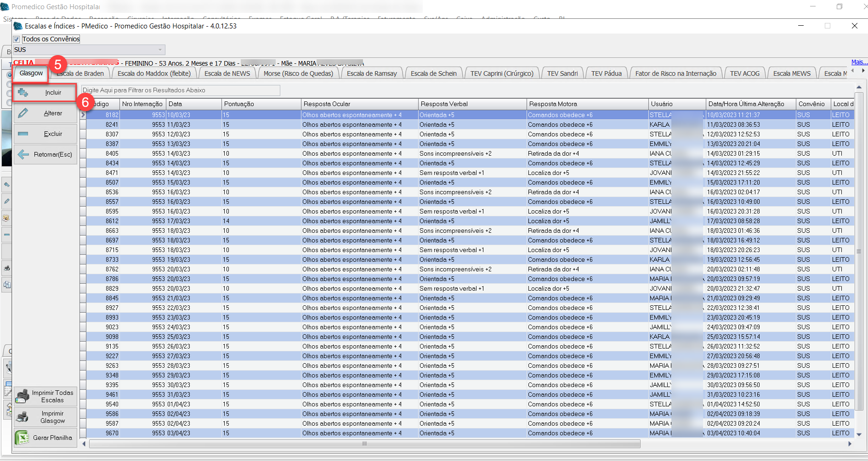Click the Mais... link
This screenshot has width=868, height=461.
tap(858, 62)
